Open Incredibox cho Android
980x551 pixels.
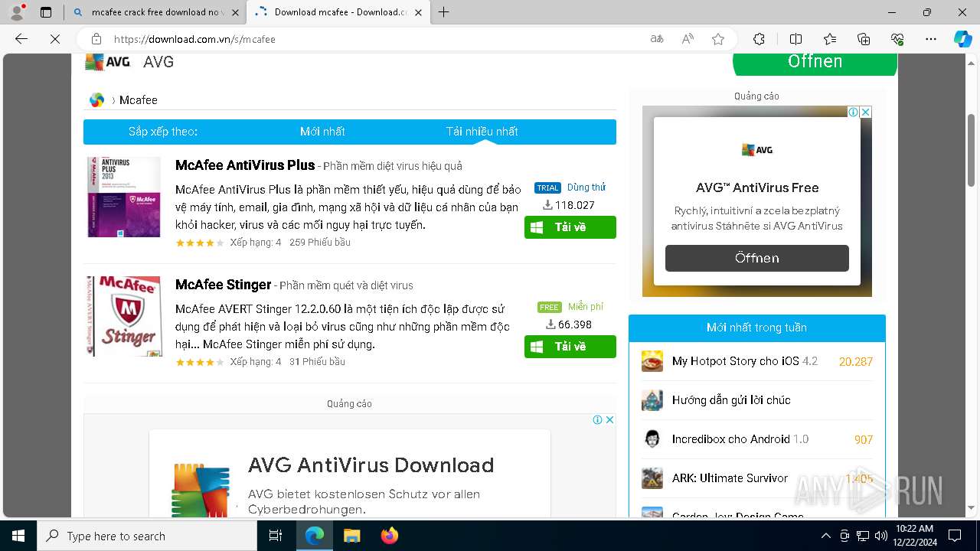731,439
